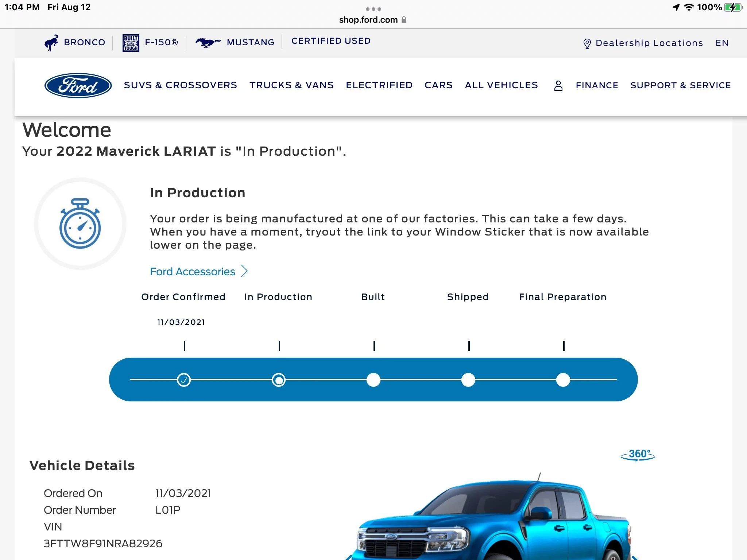Tap the three-dot multitasking icon

pyautogui.click(x=373, y=9)
